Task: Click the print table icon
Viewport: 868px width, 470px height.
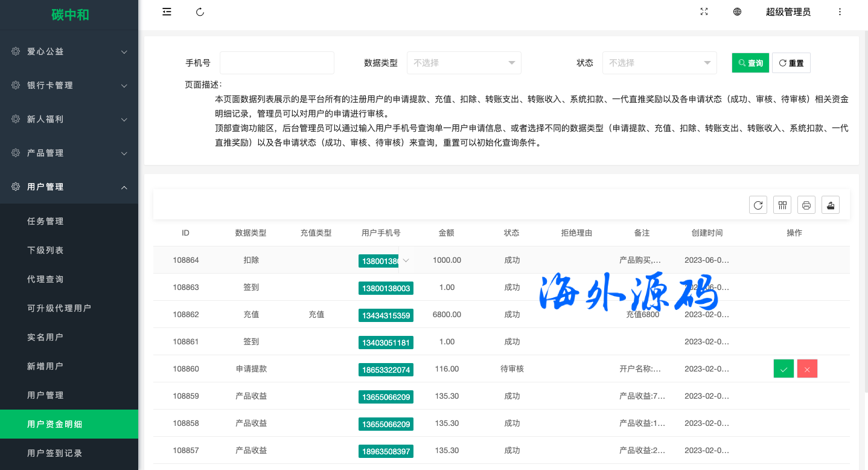Action: 806,205
